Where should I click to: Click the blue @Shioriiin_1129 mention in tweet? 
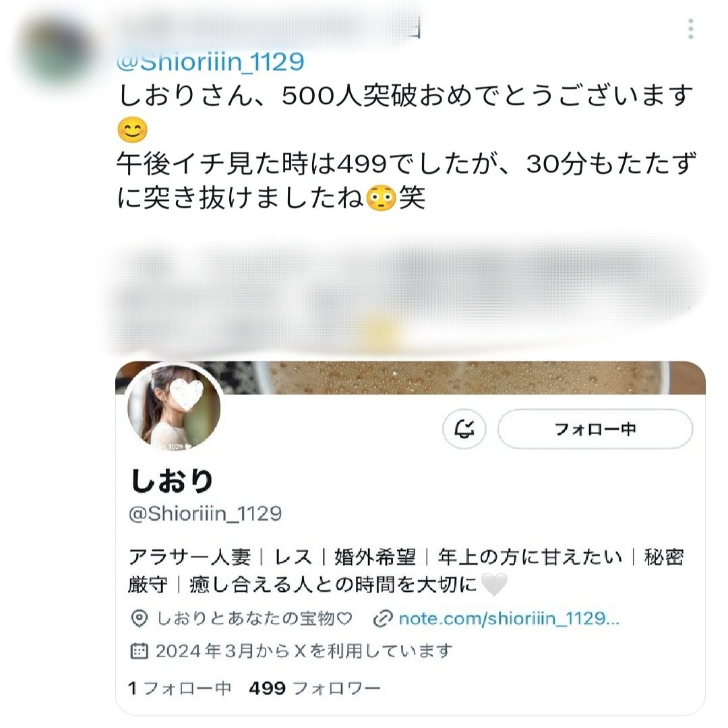click(210, 62)
